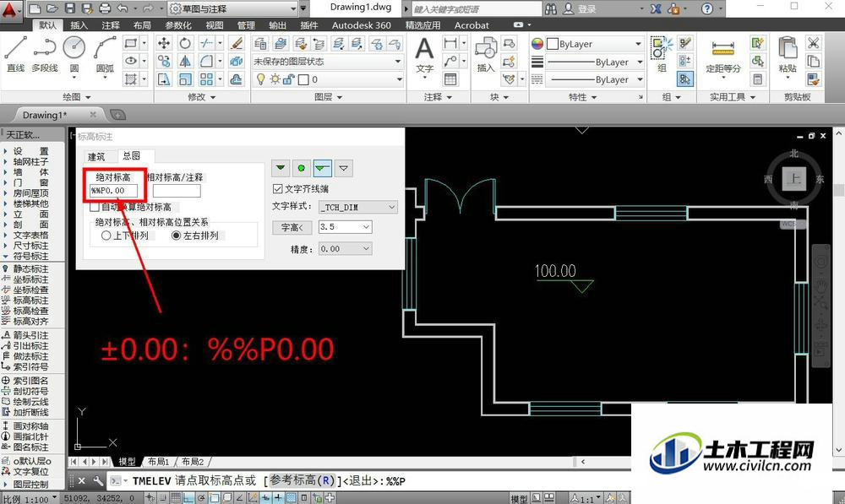Click the 字高< button
845x504 pixels.
292,227
